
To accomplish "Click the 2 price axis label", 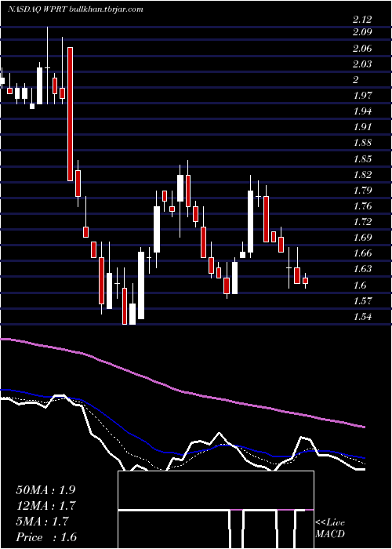I will 356,80.
